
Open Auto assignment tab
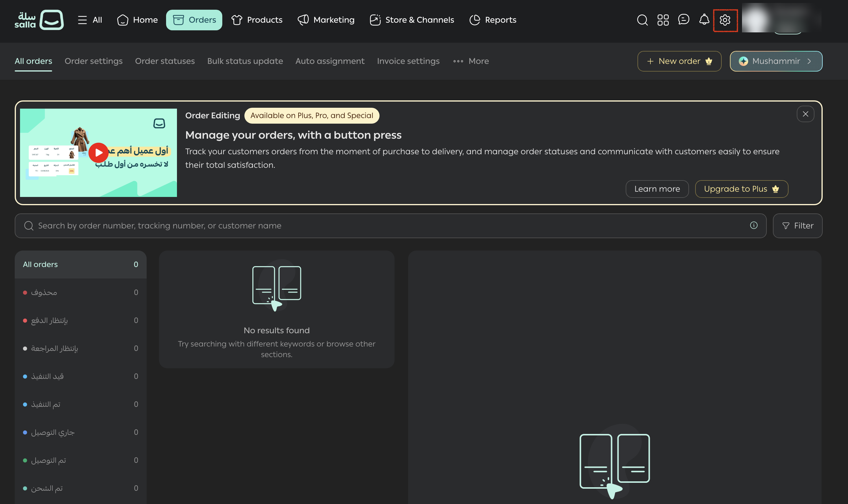(330, 61)
